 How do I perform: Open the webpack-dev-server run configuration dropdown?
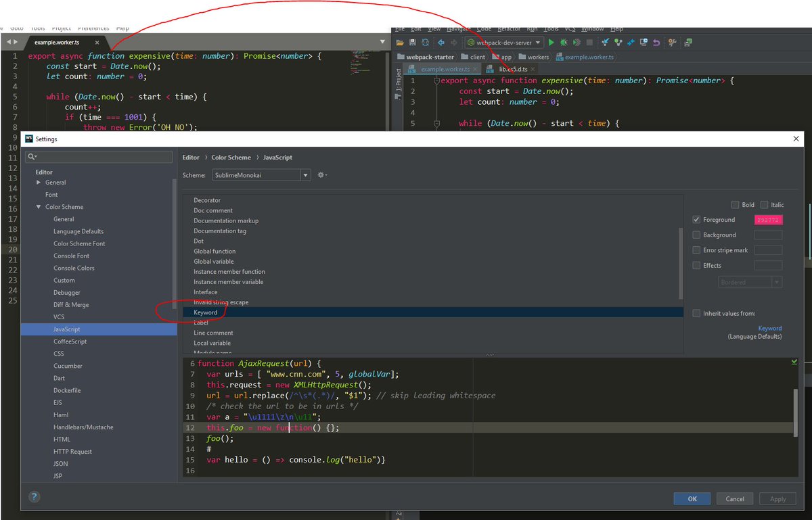point(504,43)
